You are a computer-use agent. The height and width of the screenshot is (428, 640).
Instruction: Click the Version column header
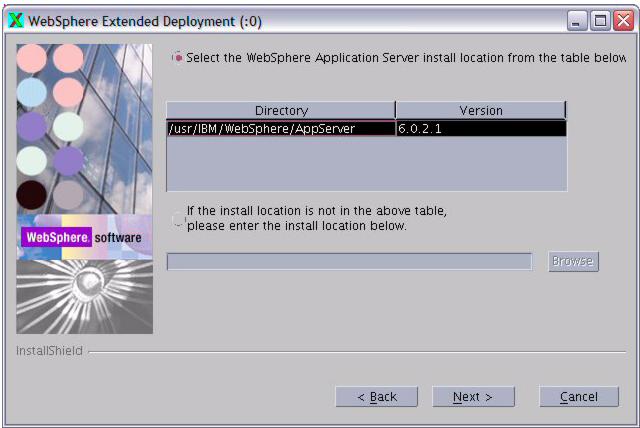[x=481, y=110]
